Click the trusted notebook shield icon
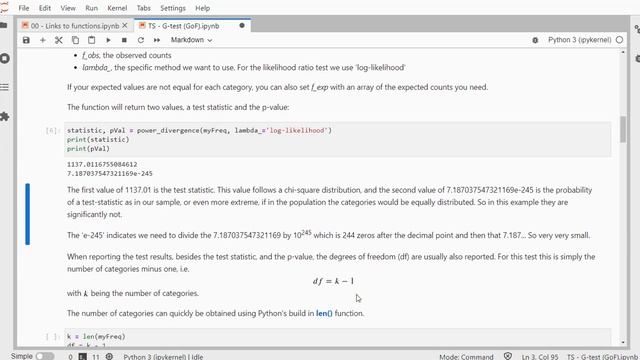This screenshot has width=640, height=360. click(x=508, y=356)
